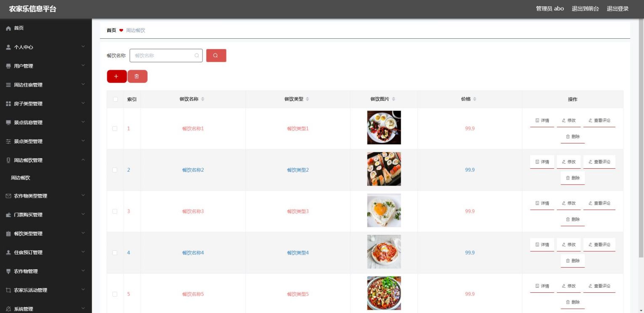Click the red magnifier search button
This screenshot has height=313, width=644.
click(x=216, y=56)
